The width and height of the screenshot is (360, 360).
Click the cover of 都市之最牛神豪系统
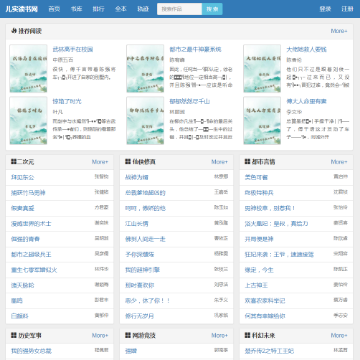pos(145,68)
